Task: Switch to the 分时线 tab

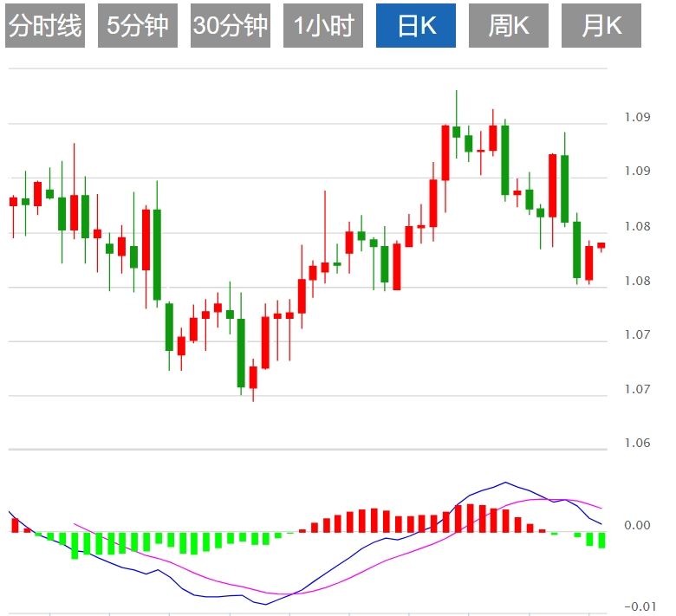Action: pyautogui.click(x=45, y=26)
